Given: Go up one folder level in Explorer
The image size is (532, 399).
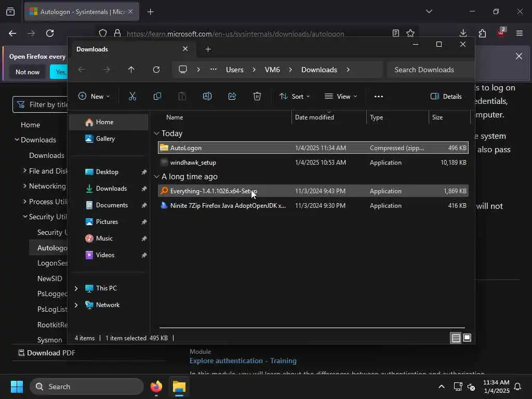Looking at the screenshot, I should [131, 70].
